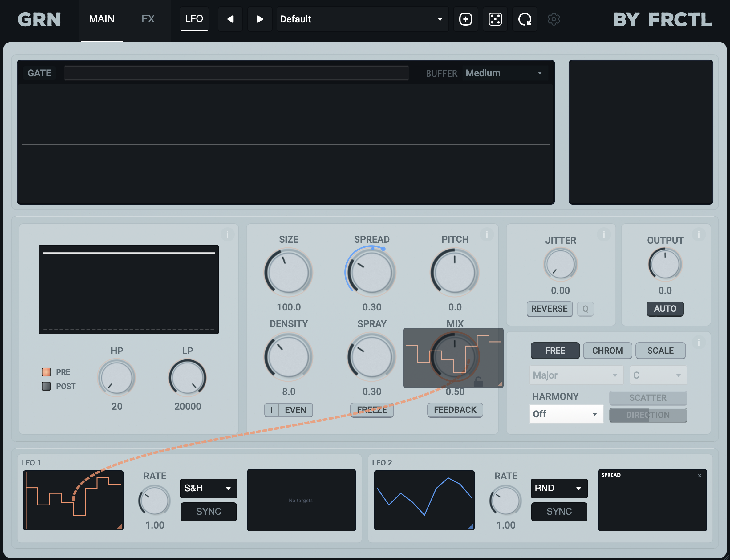Enable the POST filter checkbox
The height and width of the screenshot is (560, 730).
pyautogui.click(x=46, y=386)
